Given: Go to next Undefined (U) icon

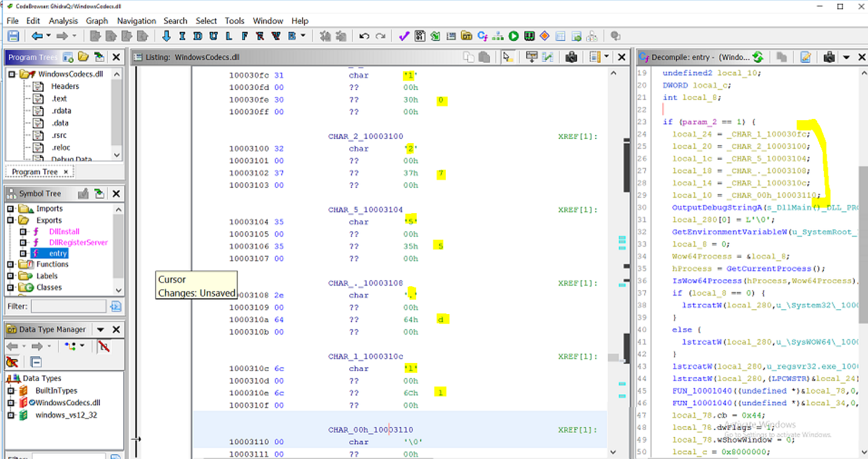Looking at the screenshot, I should click(213, 36).
